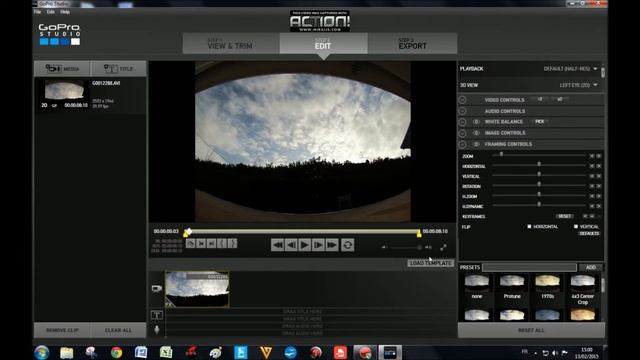Click first keyframe button in Zoom row
This screenshot has height=360, width=640.
pyautogui.click(x=591, y=156)
